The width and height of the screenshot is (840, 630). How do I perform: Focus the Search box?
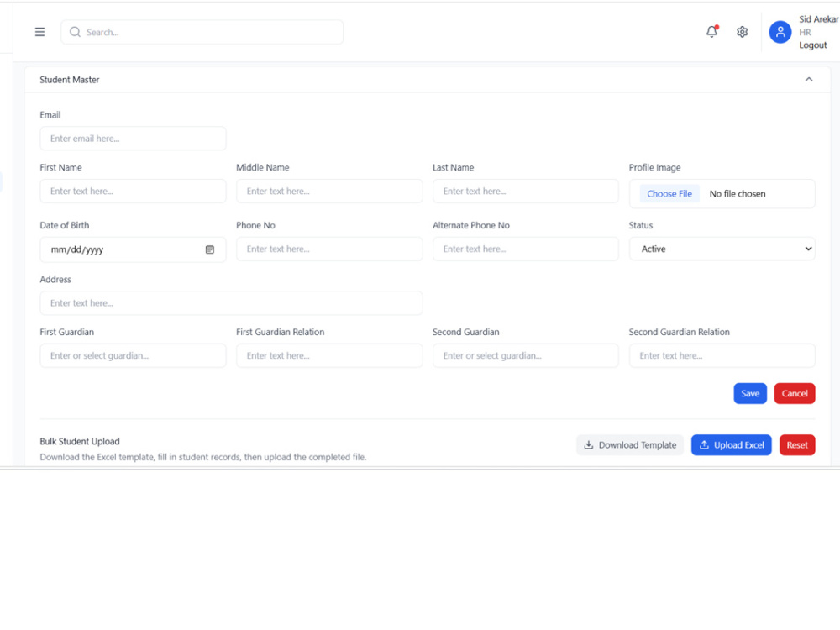click(x=202, y=32)
